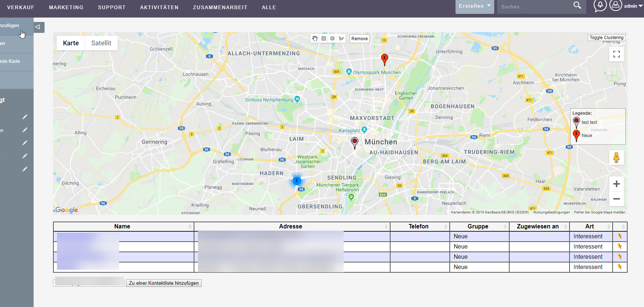This screenshot has height=307, width=644.
Task: Click pin icon in last table row
Action: pos(620,267)
